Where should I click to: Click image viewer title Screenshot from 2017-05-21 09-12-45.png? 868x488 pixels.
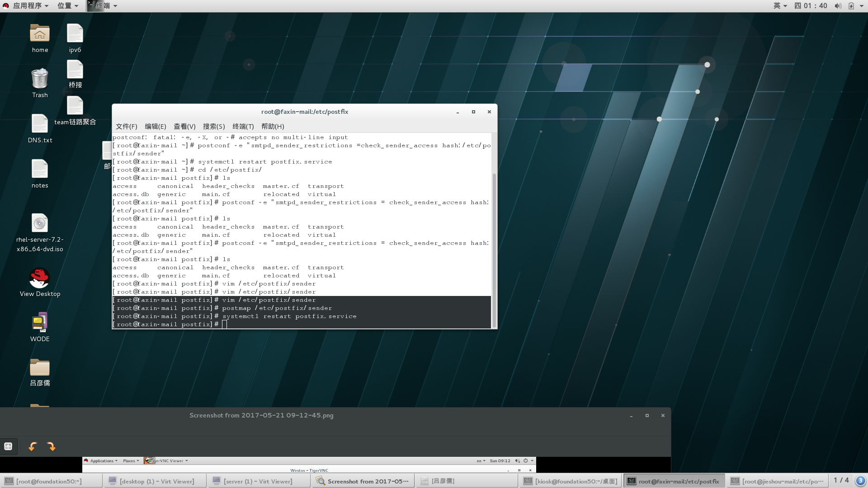pos(261,415)
